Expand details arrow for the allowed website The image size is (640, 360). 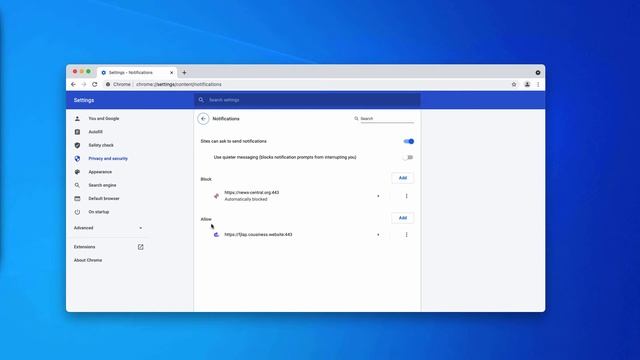pyautogui.click(x=378, y=235)
